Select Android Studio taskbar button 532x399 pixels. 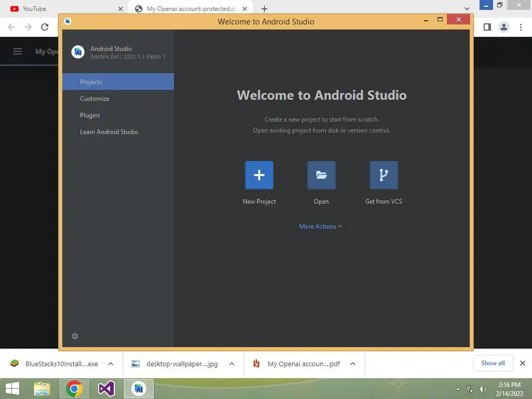point(138,389)
